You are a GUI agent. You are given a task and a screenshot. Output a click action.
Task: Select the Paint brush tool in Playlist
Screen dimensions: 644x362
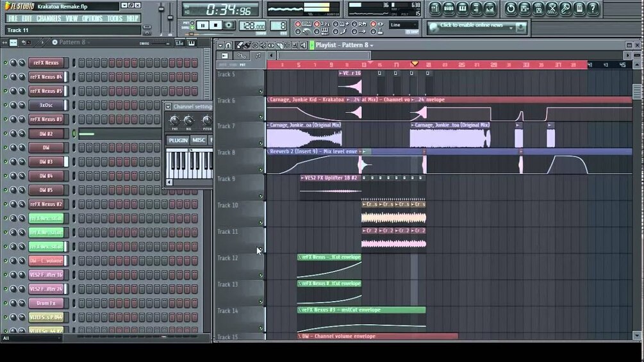click(x=247, y=45)
